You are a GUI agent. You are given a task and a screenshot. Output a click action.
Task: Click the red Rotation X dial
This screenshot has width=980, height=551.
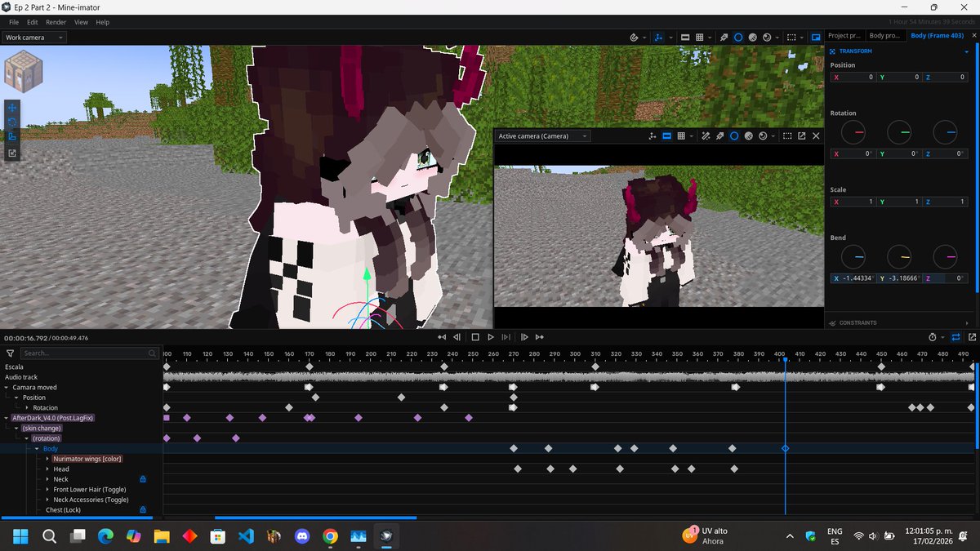pos(853,131)
